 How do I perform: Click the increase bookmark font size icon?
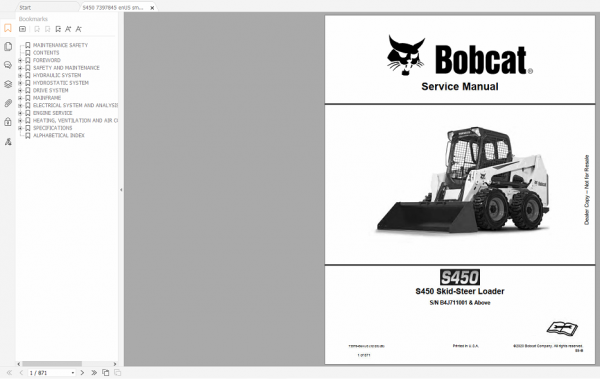point(68,29)
